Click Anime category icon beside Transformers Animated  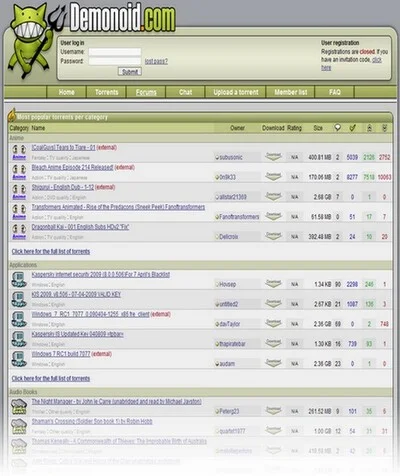19,212
